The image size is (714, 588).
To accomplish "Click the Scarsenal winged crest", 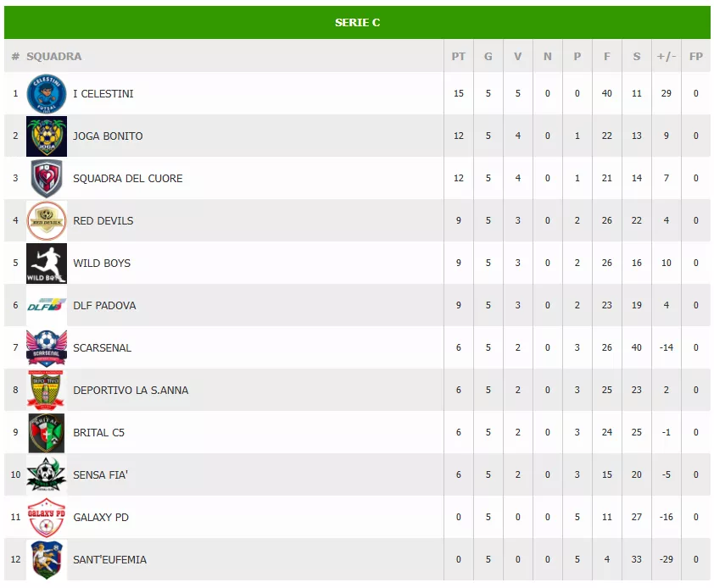I will coord(47,347).
